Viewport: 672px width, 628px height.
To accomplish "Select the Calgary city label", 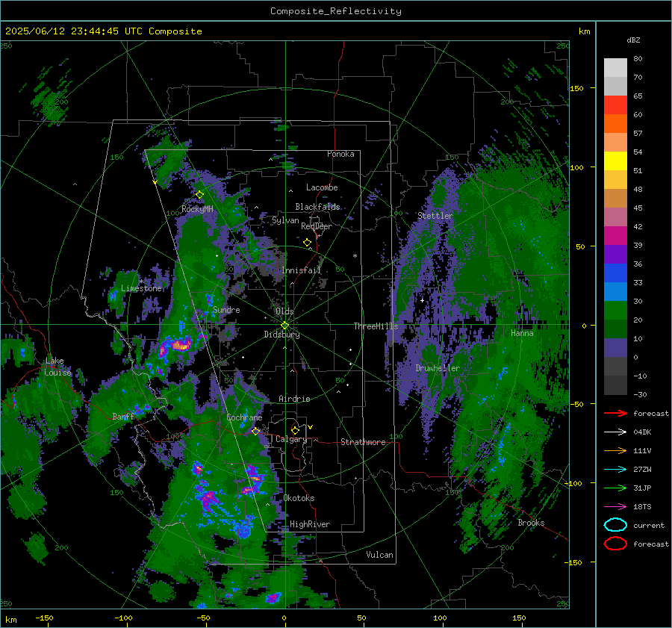I will [291, 439].
